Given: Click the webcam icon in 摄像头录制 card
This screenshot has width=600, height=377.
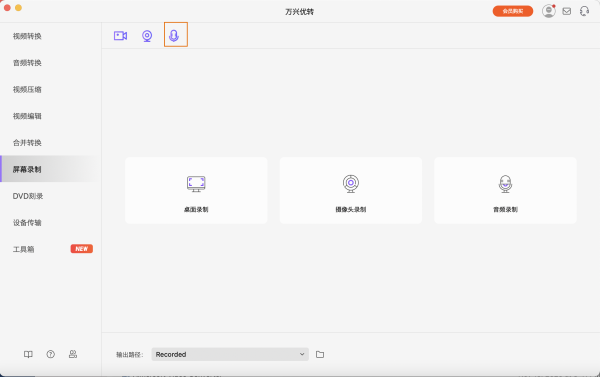Looking at the screenshot, I should (351, 184).
